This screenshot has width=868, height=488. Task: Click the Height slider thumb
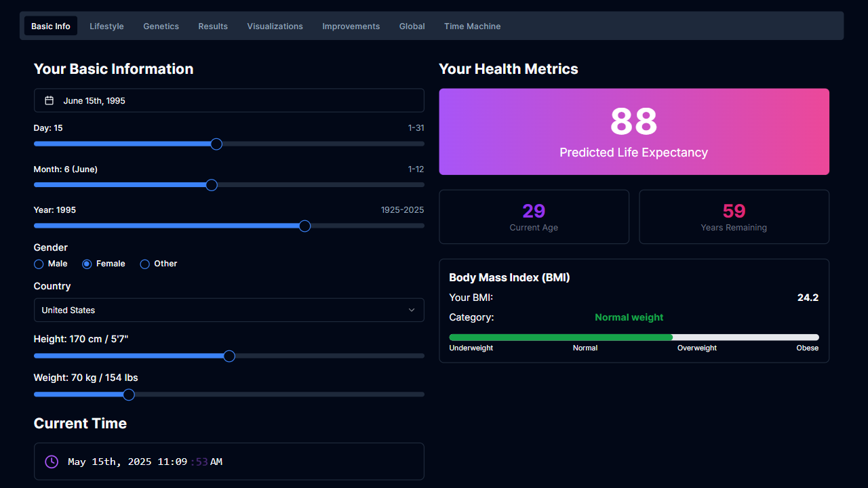[229, 355]
